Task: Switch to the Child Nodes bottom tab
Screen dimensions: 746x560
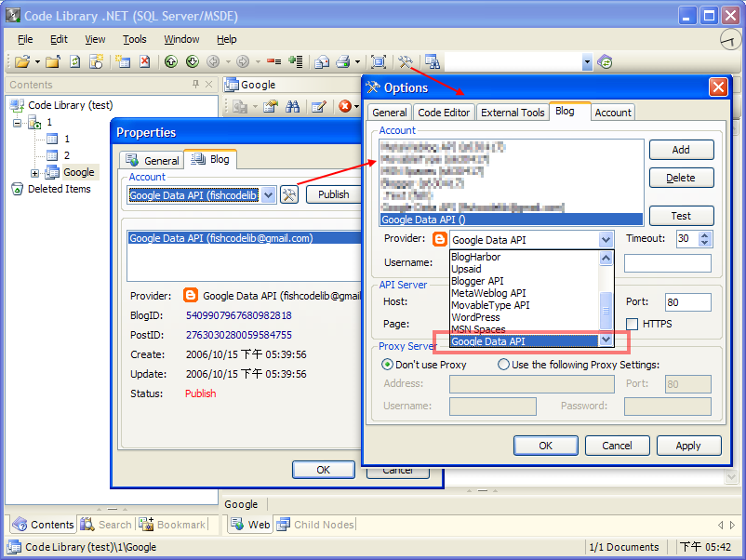Action: (x=317, y=525)
